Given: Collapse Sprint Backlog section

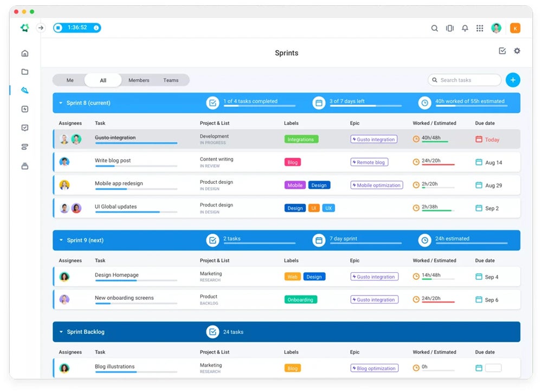Looking at the screenshot, I should tap(61, 332).
